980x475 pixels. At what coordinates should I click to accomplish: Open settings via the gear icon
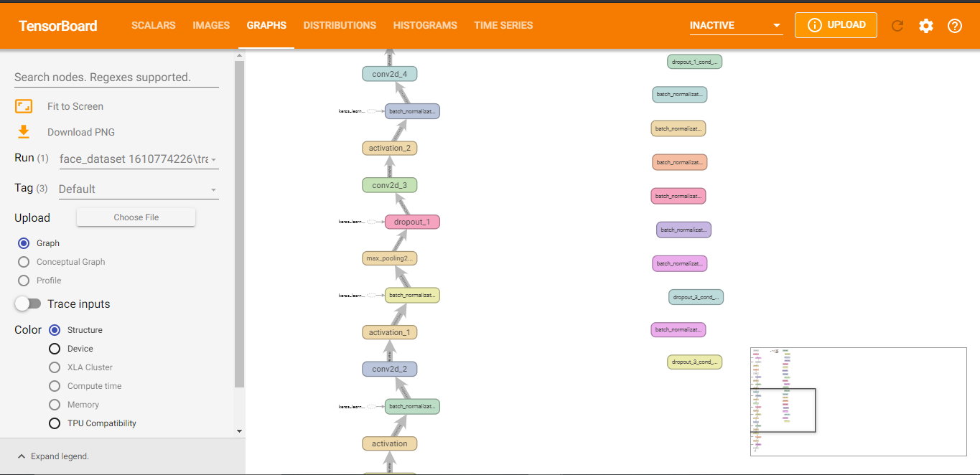point(926,26)
